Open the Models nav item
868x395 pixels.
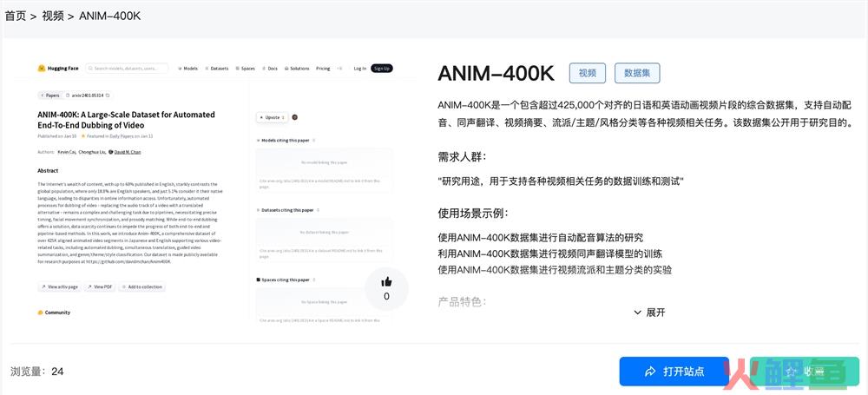click(x=188, y=68)
